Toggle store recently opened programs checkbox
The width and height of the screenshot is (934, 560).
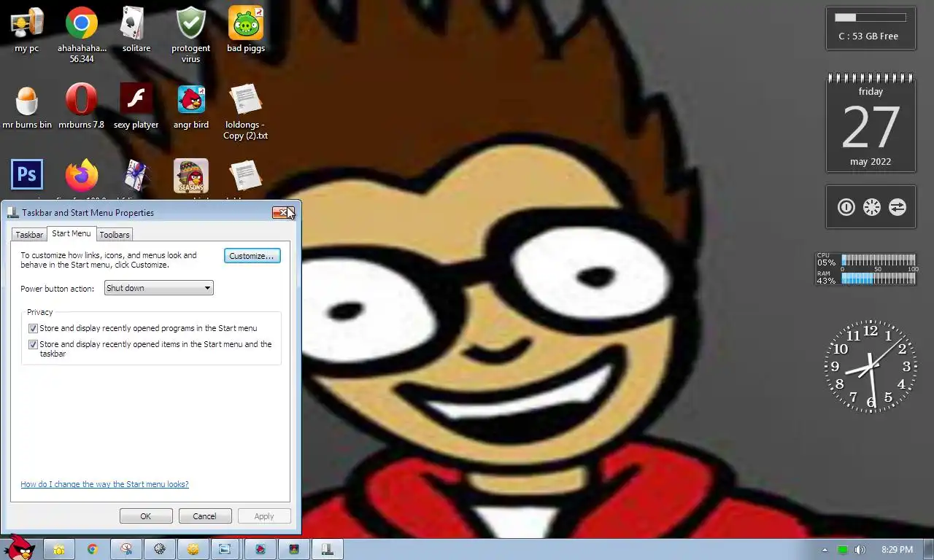click(x=33, y=329)
